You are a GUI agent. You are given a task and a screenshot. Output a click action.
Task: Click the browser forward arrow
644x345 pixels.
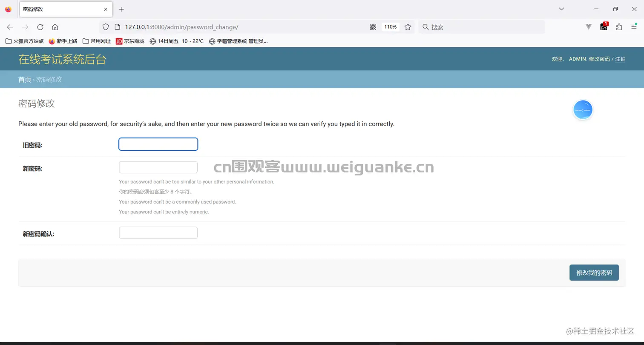tap(25, 27)
